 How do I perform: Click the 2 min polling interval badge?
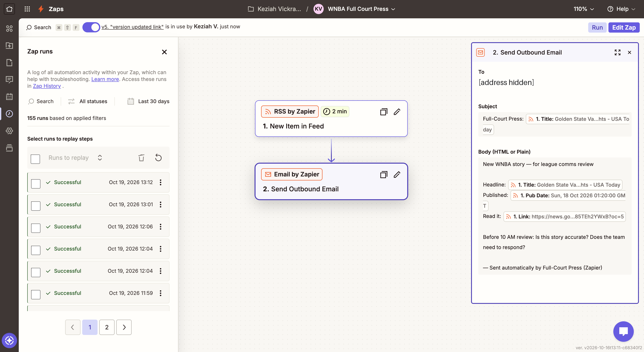click(335, 111)
